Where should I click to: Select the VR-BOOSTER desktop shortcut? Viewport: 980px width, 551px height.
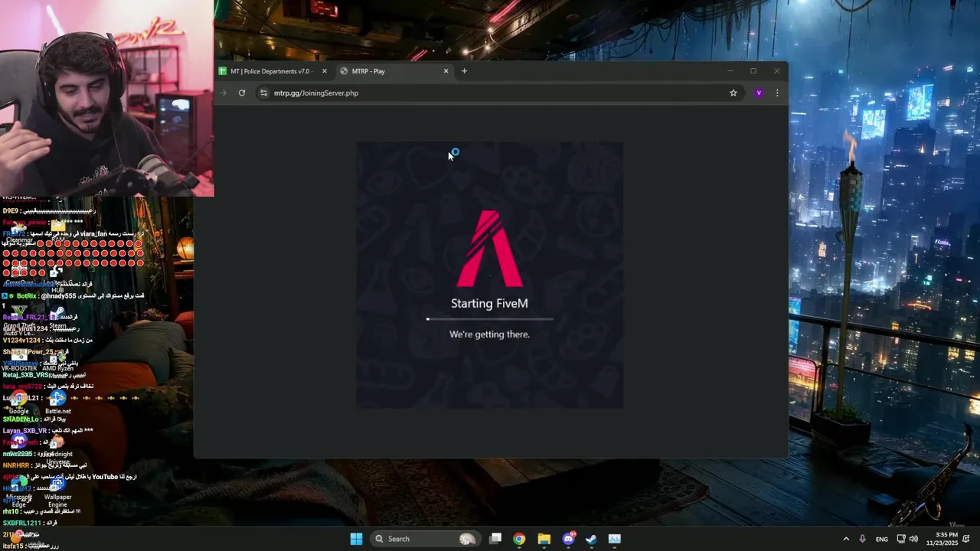point(18,360)
